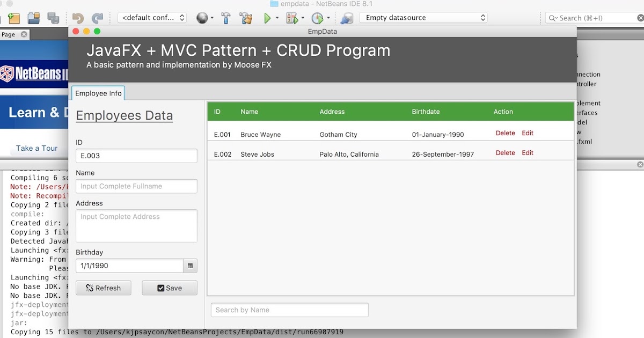
Task: Undo the last action in NetBeans
Action: click(x=78, y=18)
